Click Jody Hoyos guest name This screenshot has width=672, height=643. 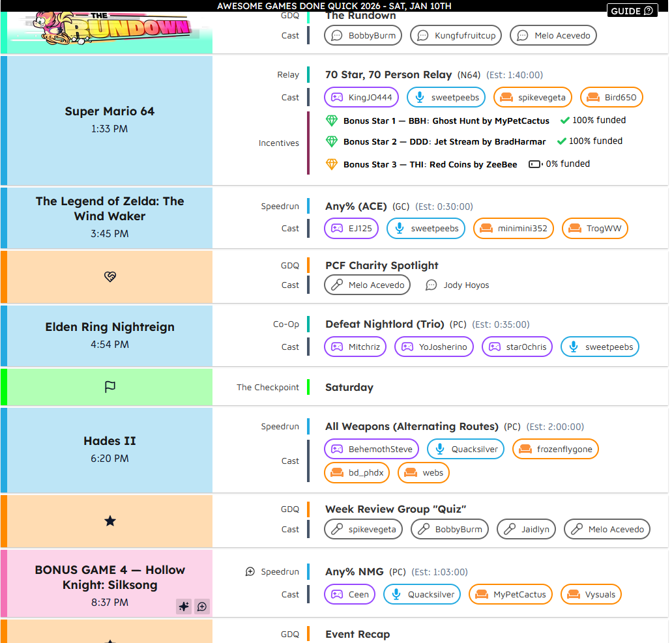point(466,285)
